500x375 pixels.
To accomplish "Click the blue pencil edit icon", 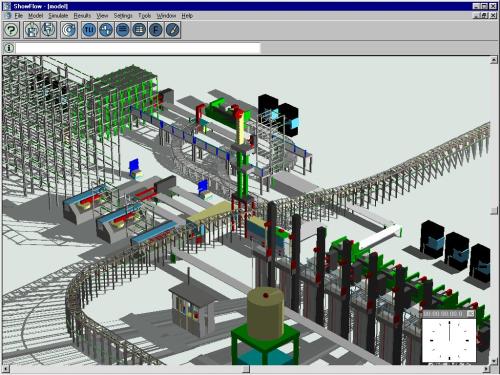I will (x=173, y=30).
